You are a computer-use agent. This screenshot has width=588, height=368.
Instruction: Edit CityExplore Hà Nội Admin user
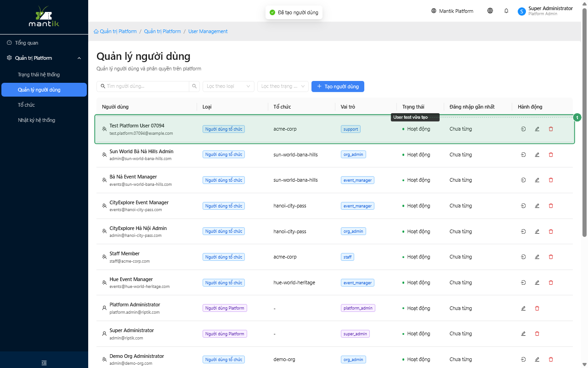coord(537,231)
